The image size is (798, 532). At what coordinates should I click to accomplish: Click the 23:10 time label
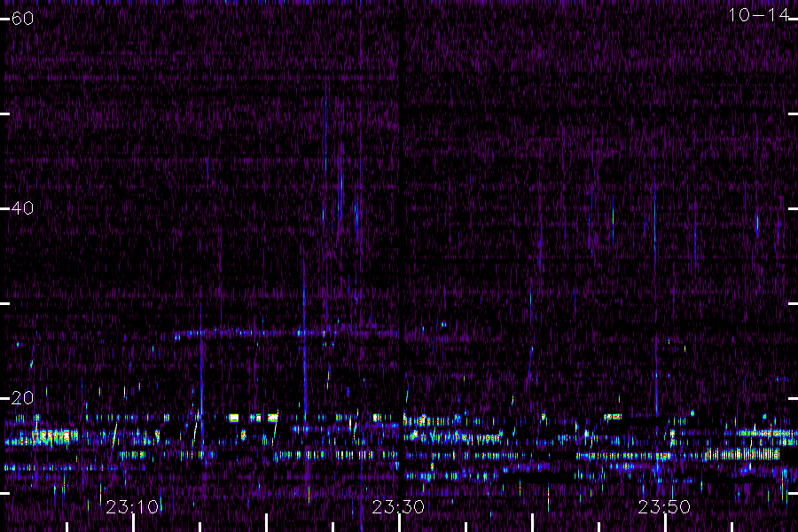coord(132,507)
